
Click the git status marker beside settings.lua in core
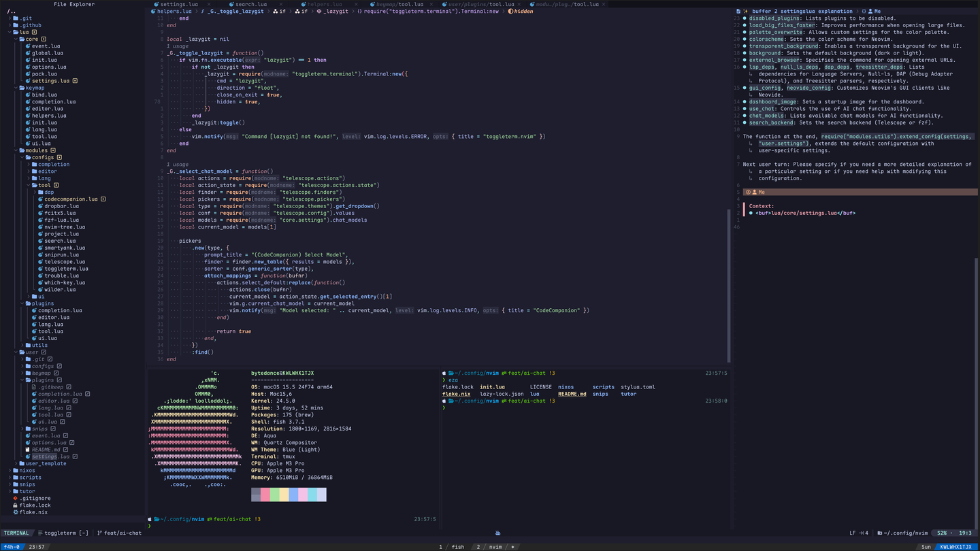(x=75, y=81)
